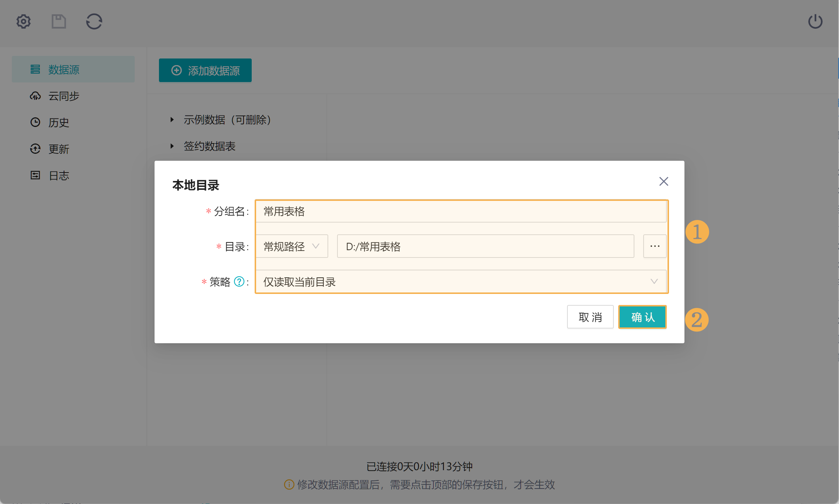Close the 本地目录 dialog with X
Image resolution: width=839 pixels, height=504 pixels.
[663, 181]
